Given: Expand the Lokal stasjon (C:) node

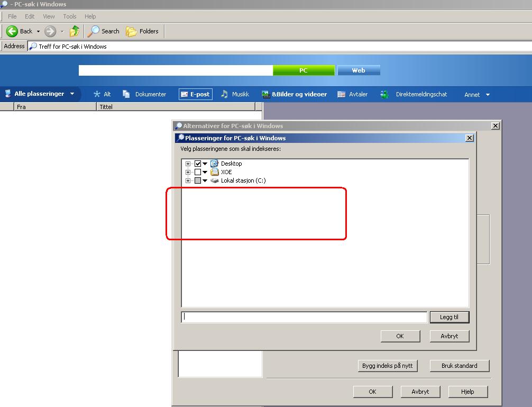Looking at the screenshot, I should tap(188, 180).
